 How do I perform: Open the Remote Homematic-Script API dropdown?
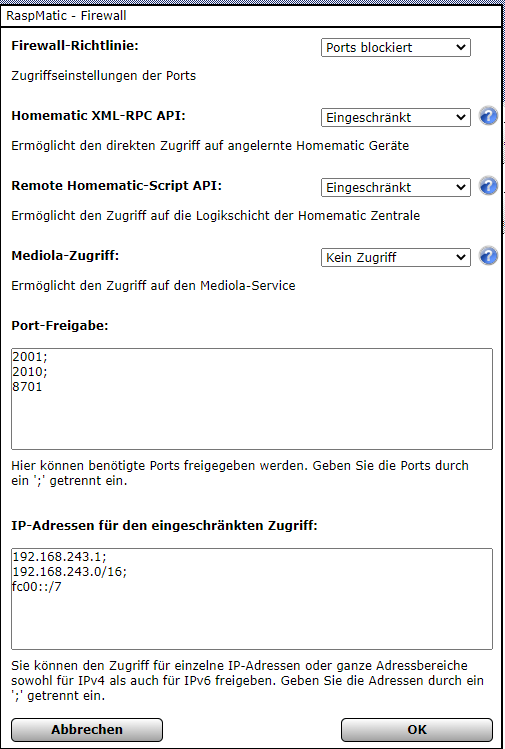point(396,188)
